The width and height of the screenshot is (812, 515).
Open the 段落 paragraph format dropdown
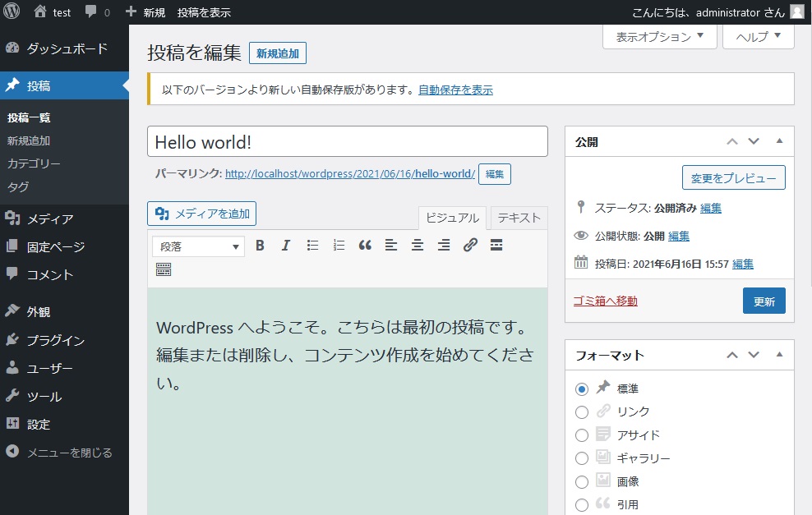198,246
